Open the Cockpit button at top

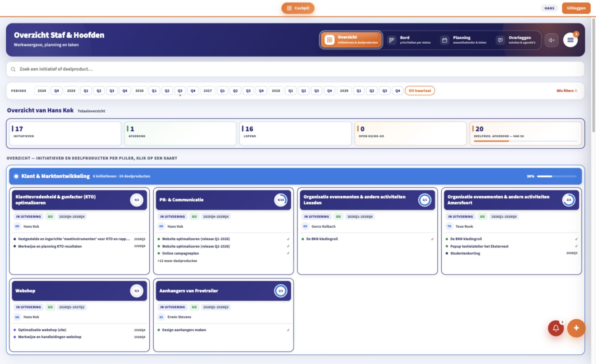[298, 8]
